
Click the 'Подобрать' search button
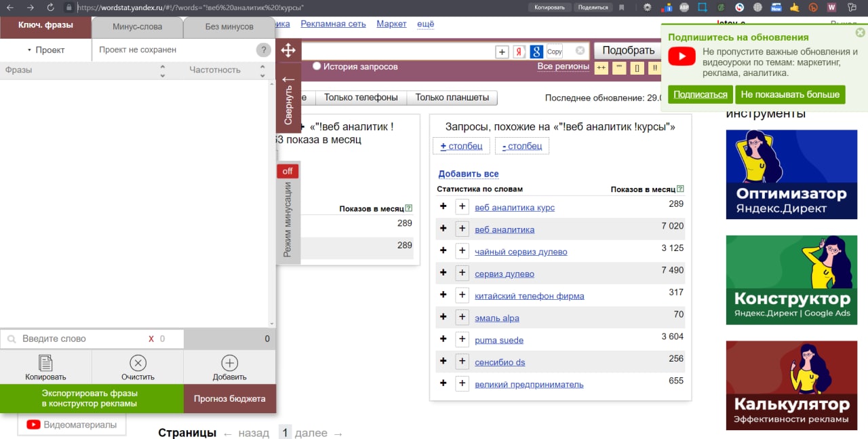click(x=629, y=50)
